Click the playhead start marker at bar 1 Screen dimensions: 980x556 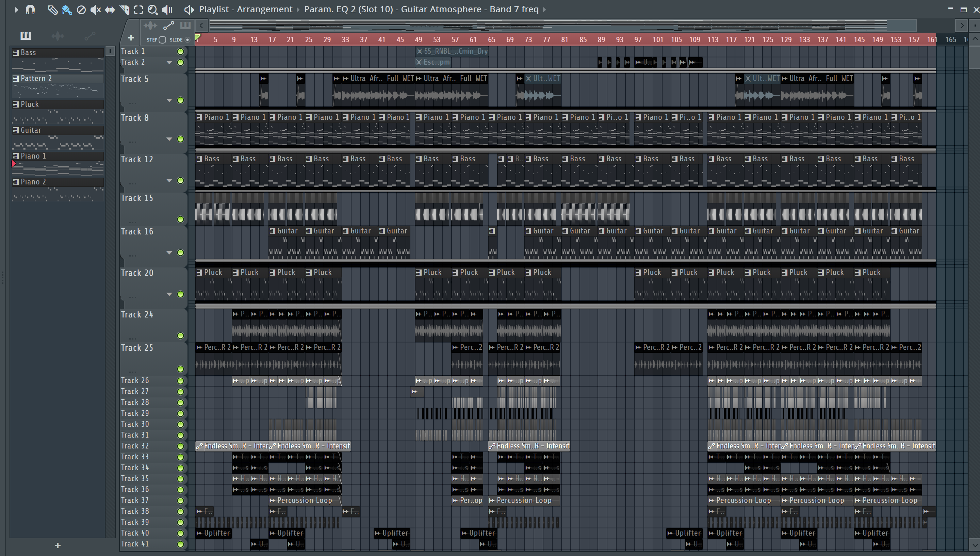198,37
